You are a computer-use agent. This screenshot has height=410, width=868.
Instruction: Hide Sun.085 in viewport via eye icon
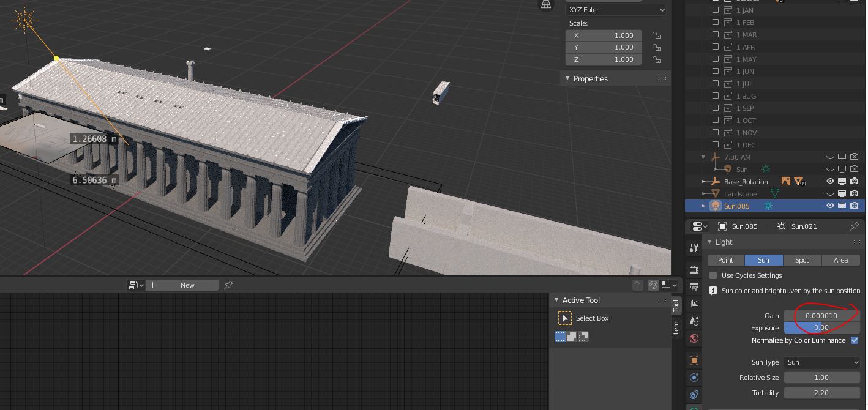coord(830,206)
